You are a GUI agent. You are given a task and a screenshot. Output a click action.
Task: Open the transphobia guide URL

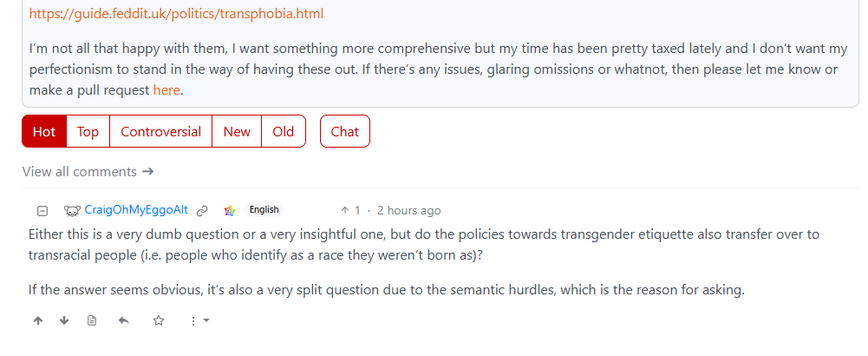176,14
